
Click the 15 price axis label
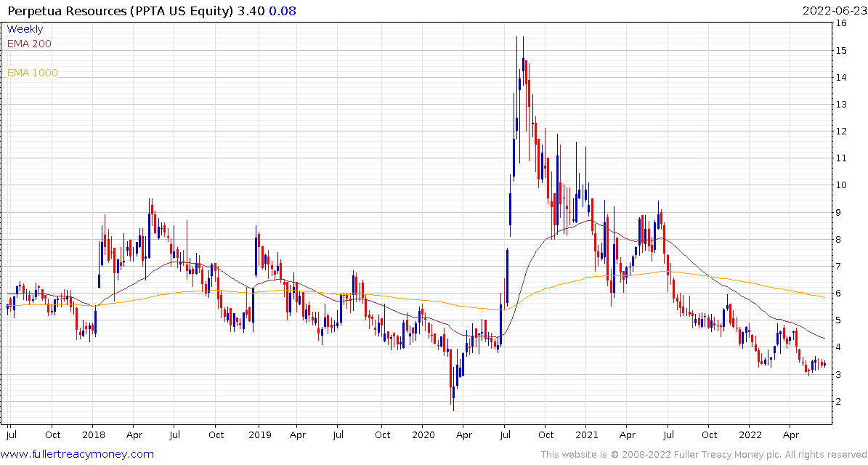tap(841, 50)
